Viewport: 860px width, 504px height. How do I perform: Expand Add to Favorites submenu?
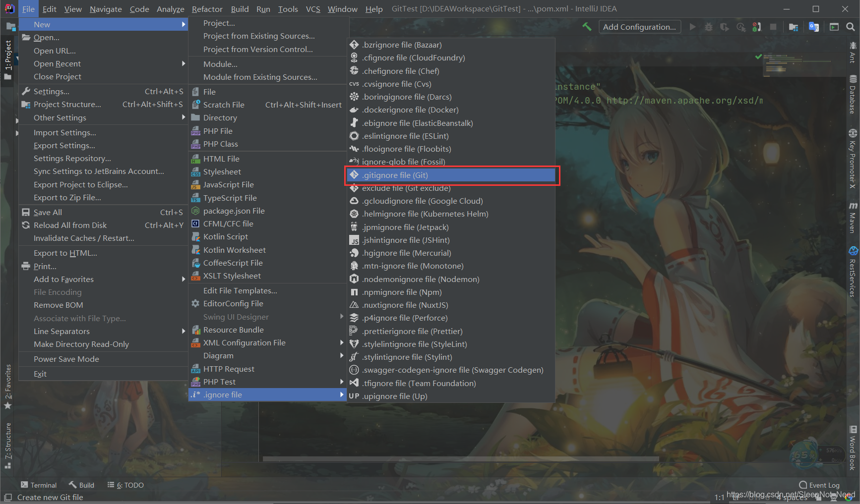coord(103,279)
